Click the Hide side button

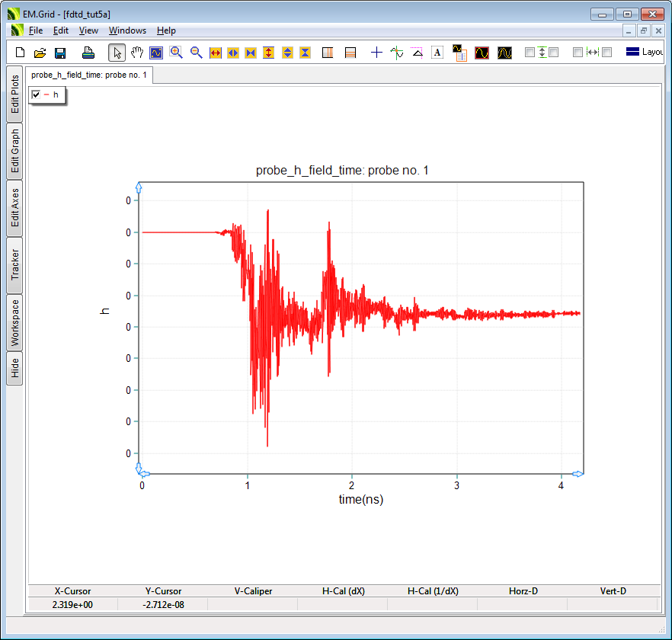click(14, 369)
